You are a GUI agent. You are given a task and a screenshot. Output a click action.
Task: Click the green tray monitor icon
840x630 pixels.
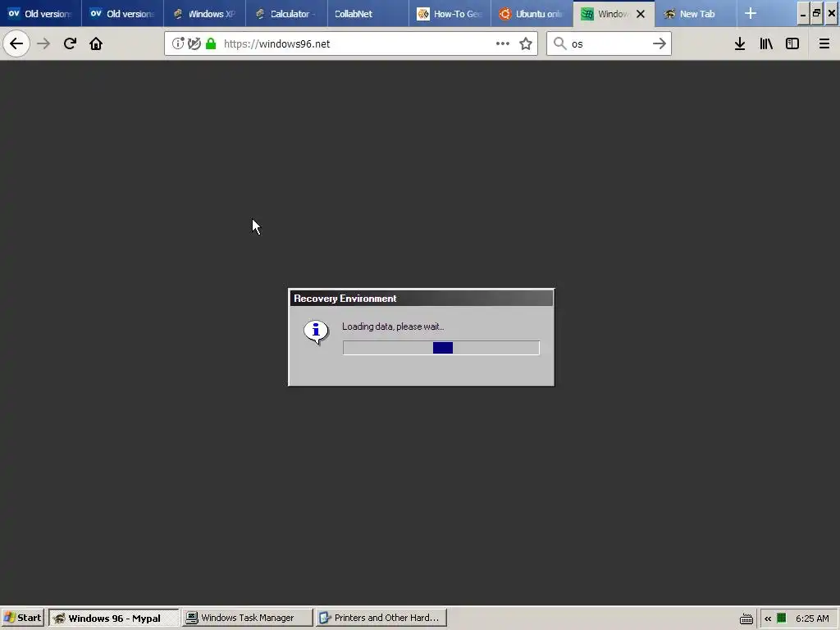point(782,618)
